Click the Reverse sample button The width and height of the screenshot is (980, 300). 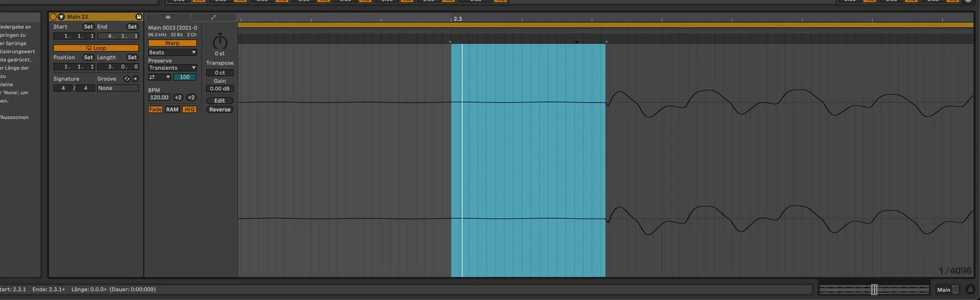[220, 110]
